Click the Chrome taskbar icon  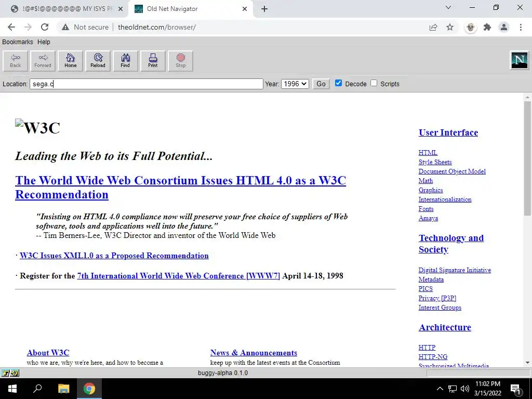[89, 389]
